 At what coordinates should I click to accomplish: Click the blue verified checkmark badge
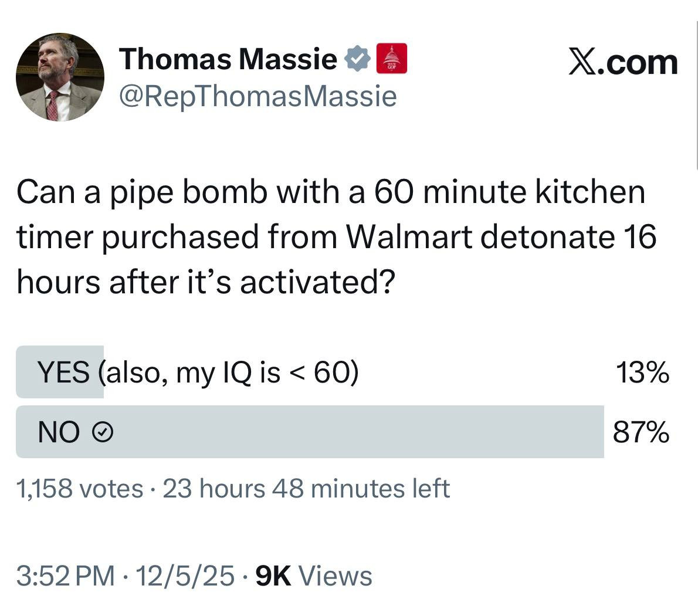[x=357, y=58]
